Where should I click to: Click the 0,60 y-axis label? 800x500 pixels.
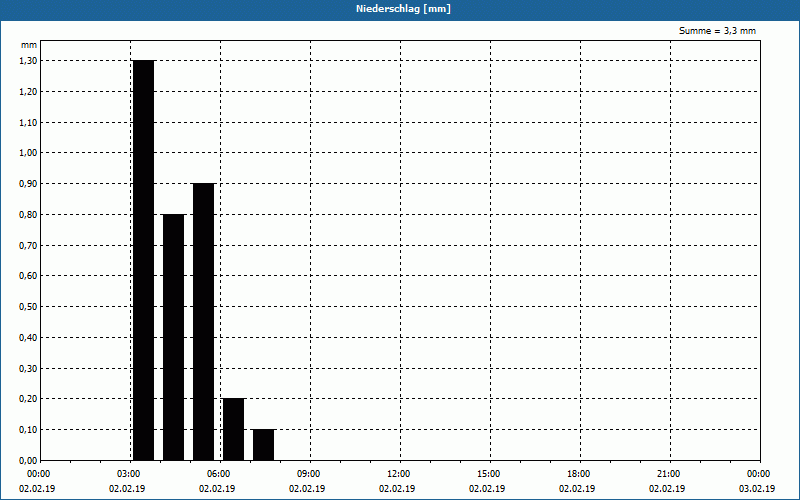[28, 276]
